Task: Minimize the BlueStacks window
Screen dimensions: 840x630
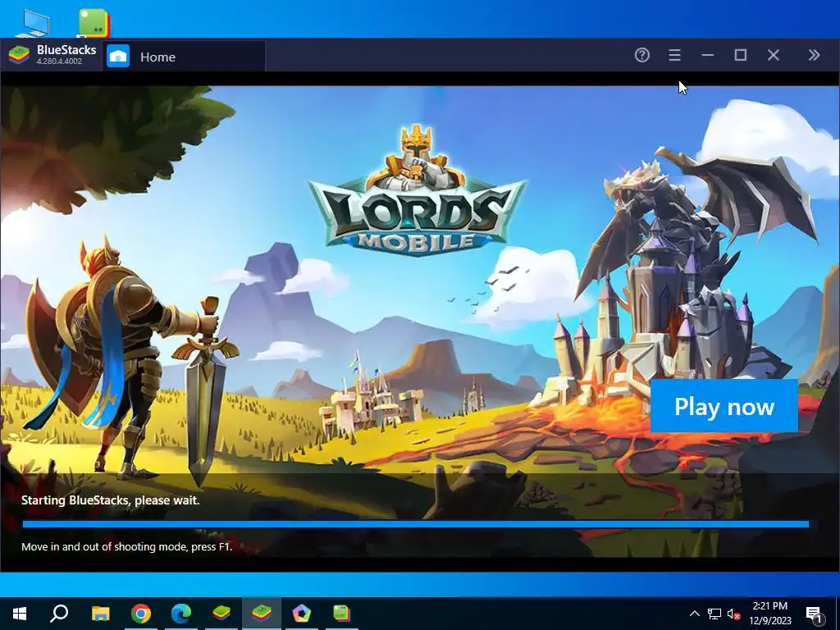Action: tap(708, 55)
